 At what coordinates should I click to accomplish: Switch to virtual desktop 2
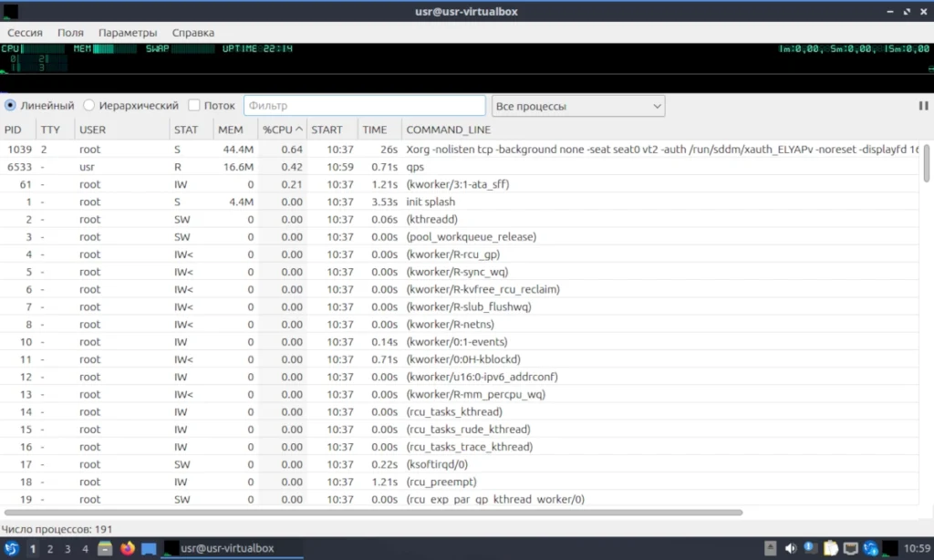point(50,549)
